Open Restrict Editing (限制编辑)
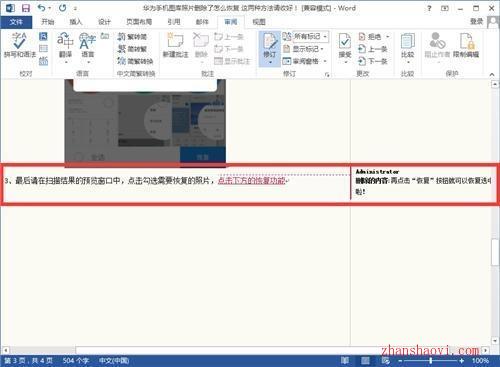 [x=466, y=45]
